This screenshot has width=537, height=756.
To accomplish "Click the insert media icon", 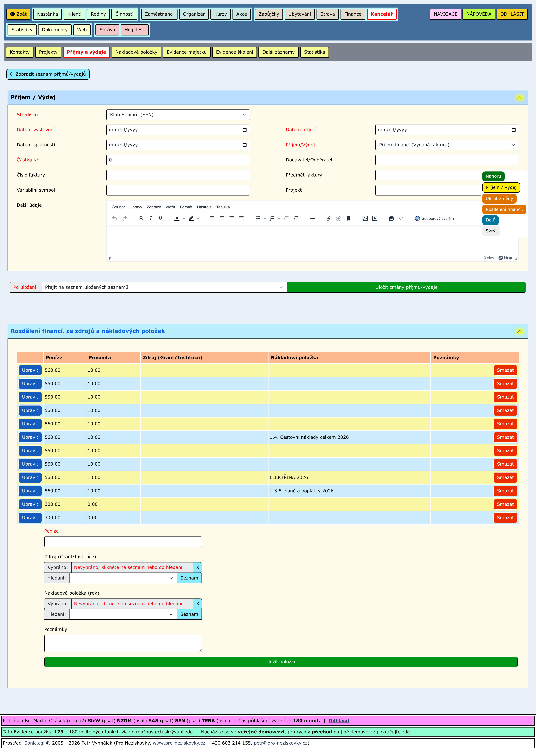I will click(x=375, y=219).
